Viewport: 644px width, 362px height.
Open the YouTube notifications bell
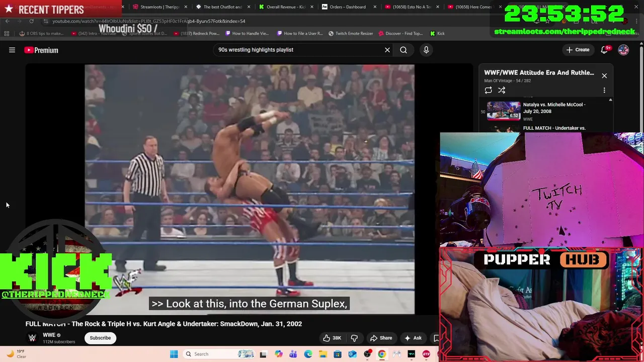coord(604,50)
